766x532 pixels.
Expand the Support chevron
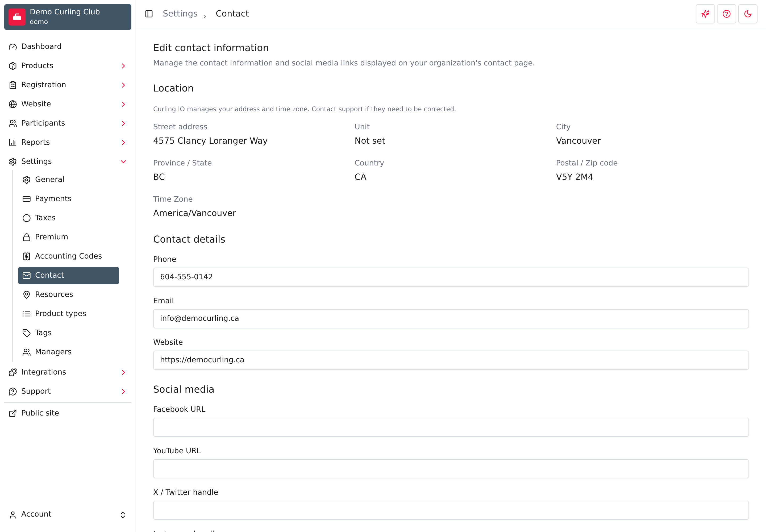(123, 391)
